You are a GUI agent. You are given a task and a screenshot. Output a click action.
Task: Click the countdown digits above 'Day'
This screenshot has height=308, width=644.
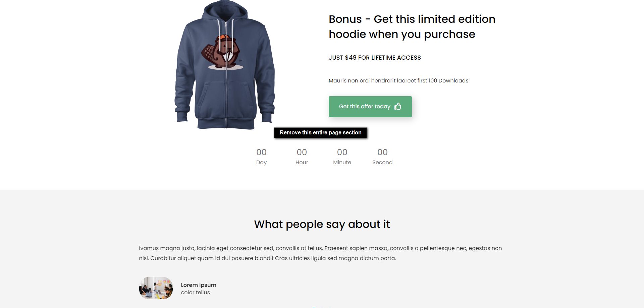[261, 152]
